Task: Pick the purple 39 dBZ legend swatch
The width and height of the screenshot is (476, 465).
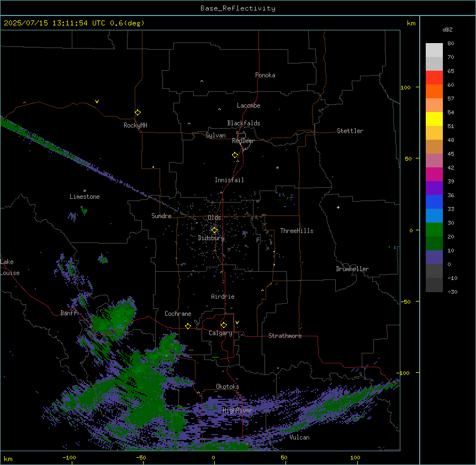Action: [x=434, y=188]
